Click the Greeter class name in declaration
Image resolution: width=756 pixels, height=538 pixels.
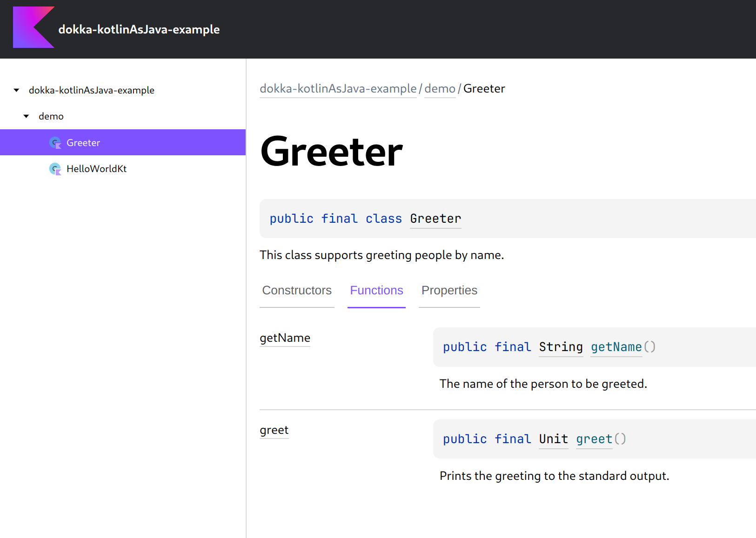click(x=435, y=219)
